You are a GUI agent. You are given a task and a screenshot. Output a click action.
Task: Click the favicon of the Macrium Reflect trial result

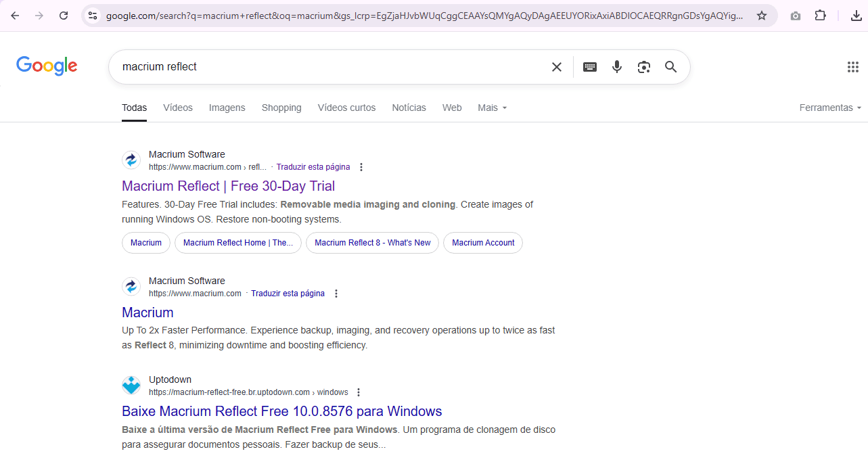(x=131, y=160)
